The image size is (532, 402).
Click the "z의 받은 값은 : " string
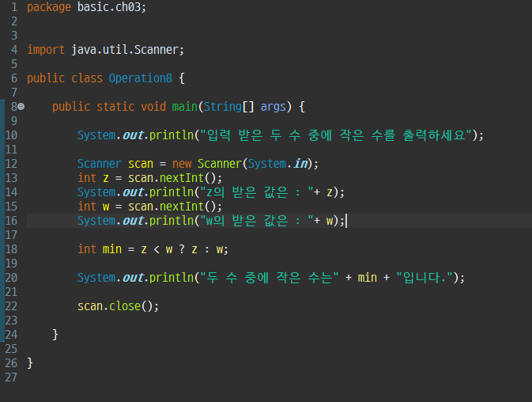pos(256,192)
